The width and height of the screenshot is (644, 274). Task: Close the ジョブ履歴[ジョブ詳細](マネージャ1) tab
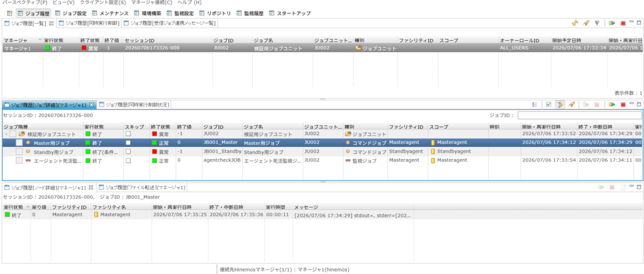point(92,105)
